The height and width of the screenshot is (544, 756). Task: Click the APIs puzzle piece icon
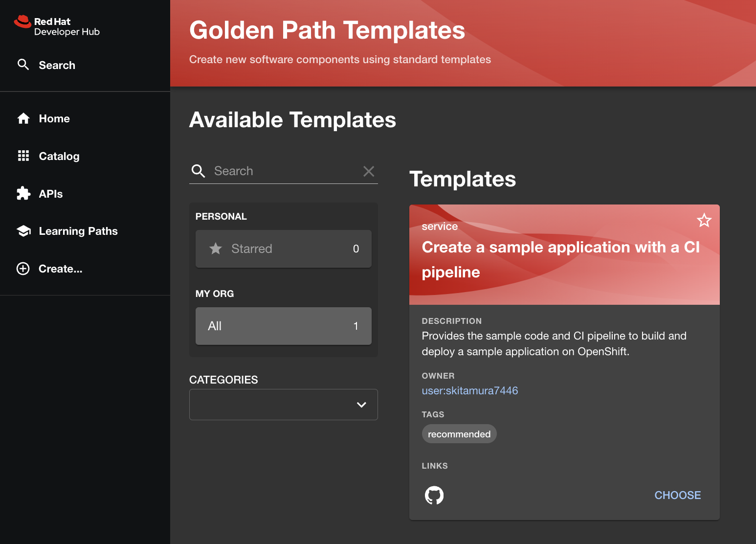click(x=23, y=194)
